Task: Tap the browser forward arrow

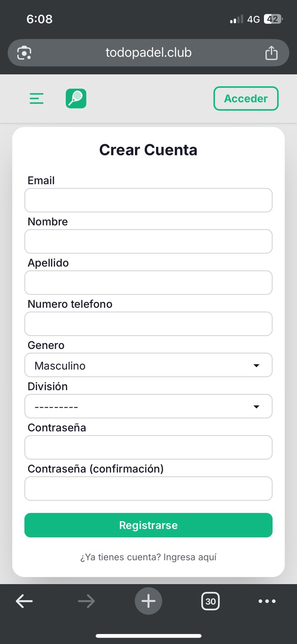Action: [x=86, y=601]
